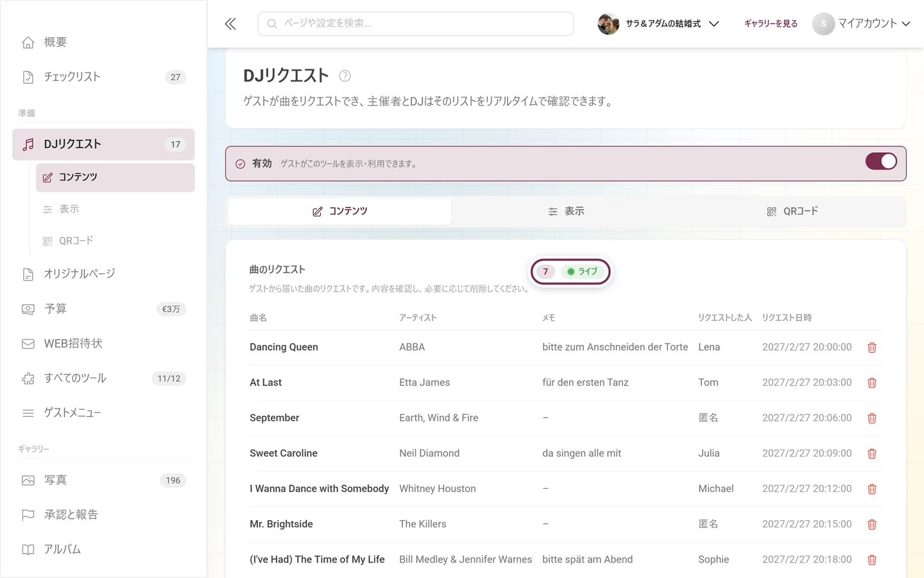Click the Etta James artist cell
Screen dimensions: 924x578
tap(425, 383)
